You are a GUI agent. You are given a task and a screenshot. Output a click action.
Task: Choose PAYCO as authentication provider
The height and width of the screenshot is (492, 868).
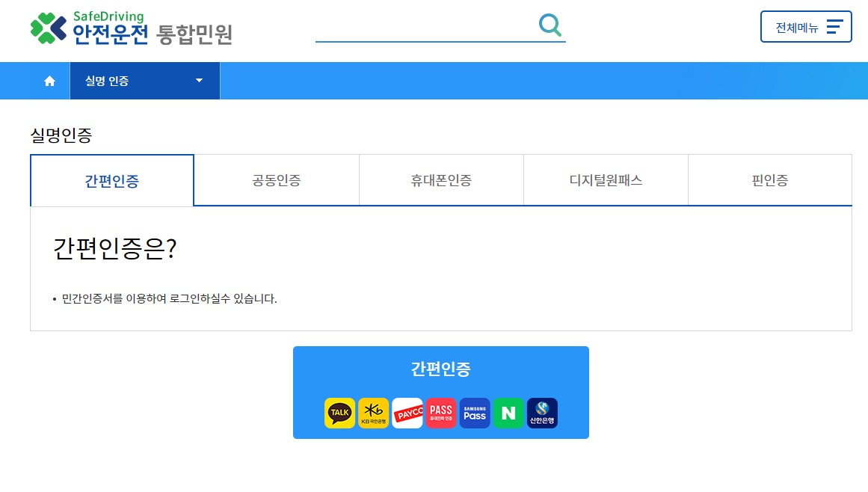tap(407, 413)
